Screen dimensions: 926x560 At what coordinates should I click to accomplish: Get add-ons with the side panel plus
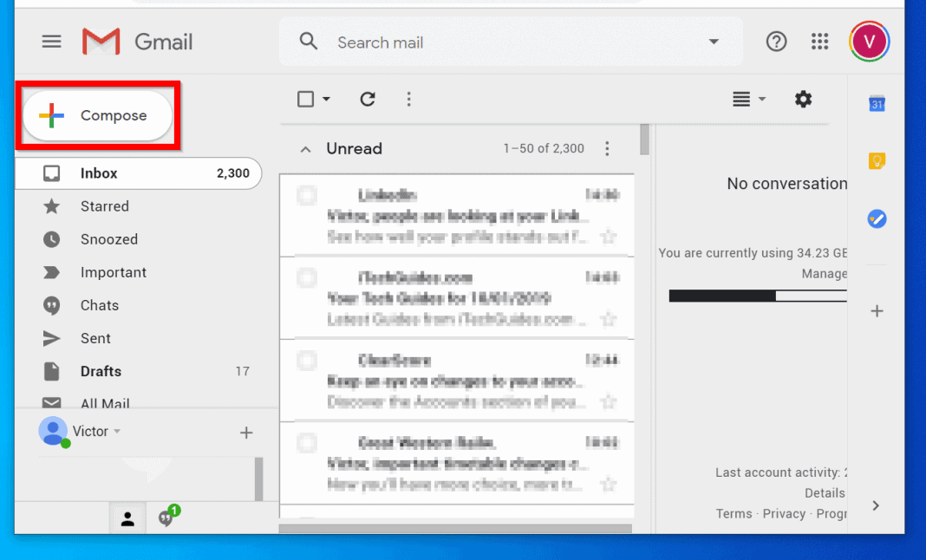pos(877,311)
